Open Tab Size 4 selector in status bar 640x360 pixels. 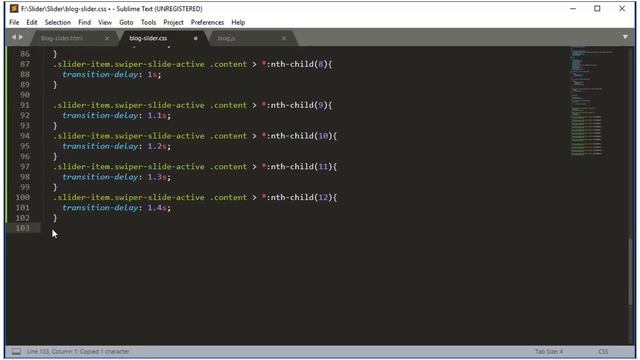549,351
